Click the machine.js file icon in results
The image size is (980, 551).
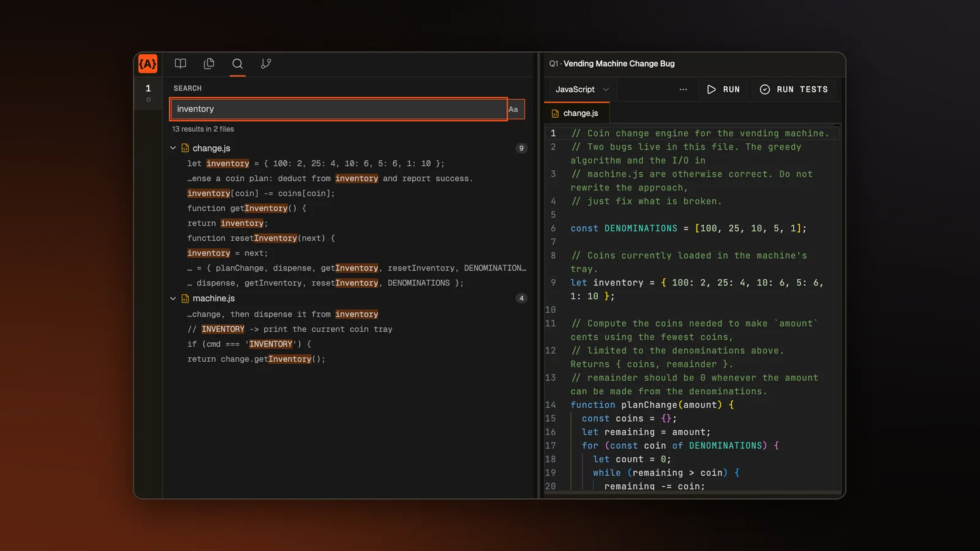[x=185, y=298]
